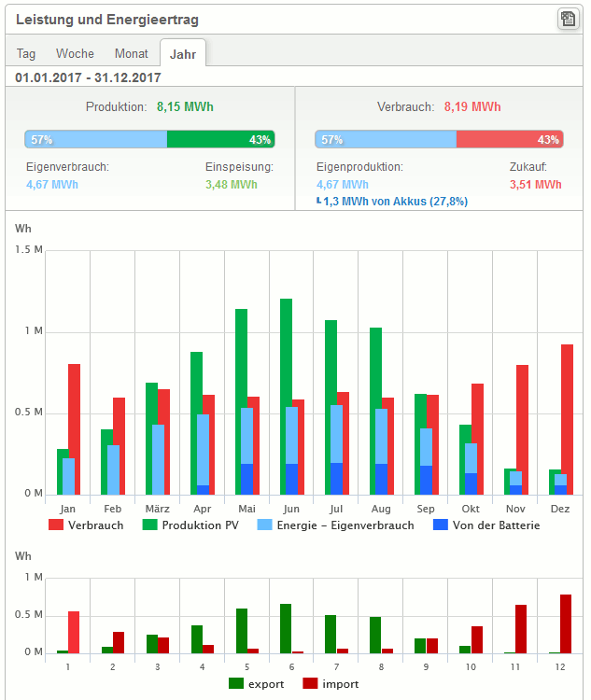Toggle the export legend green swatch
This screenshot has height=700, width=591.
(x=237, y=683)
